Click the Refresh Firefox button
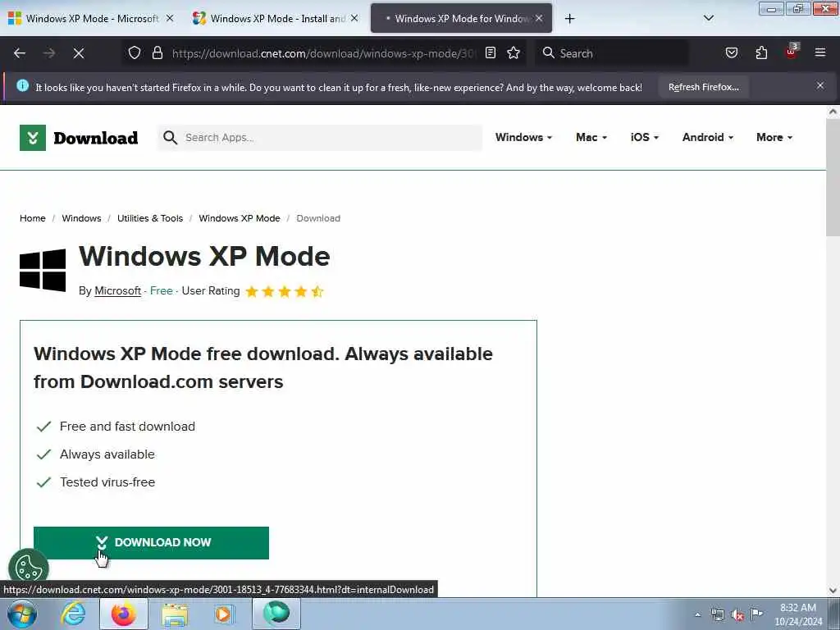Viewport: 840px width, 630px height. [x=703, y=87]
